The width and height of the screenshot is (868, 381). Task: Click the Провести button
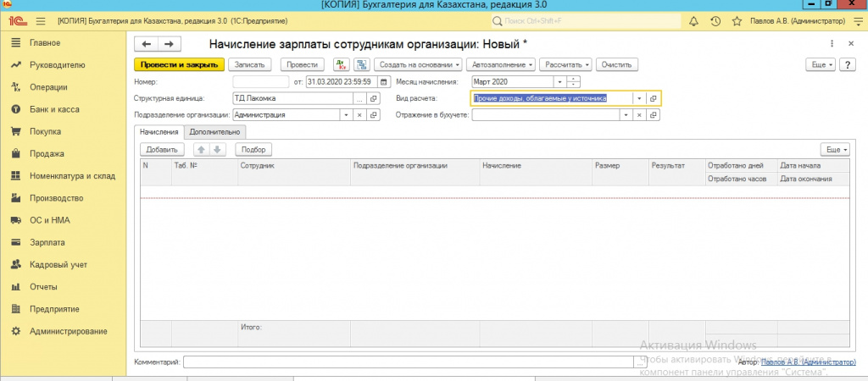pyautogui.click(x=303, y=64)
